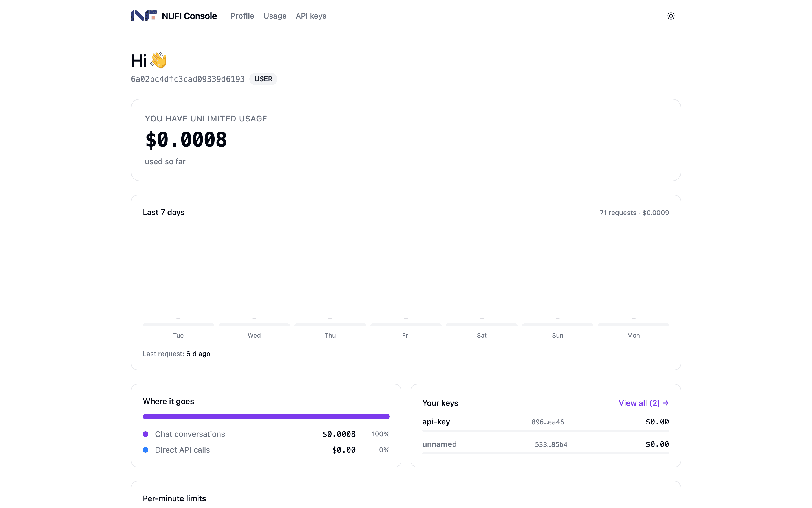Open the View all (2) keys link
The width and height of the screenshot is (812, 508).
[x=644, y=403]
